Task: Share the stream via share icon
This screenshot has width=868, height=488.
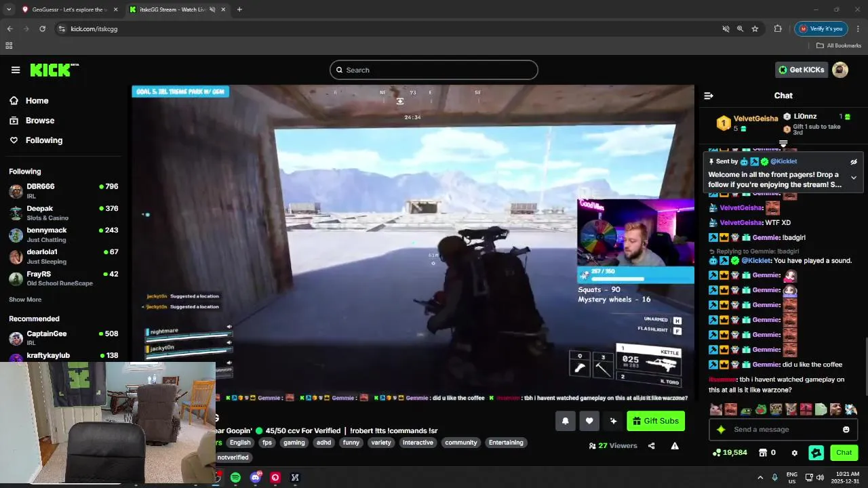Action: pyautogui.click(x=652, y=445)
